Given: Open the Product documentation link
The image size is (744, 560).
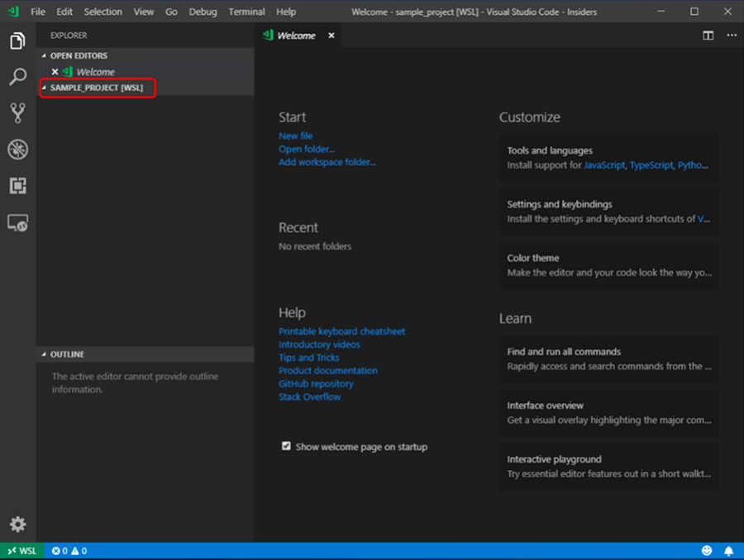Looking at the screenshot, I should 328,371.
